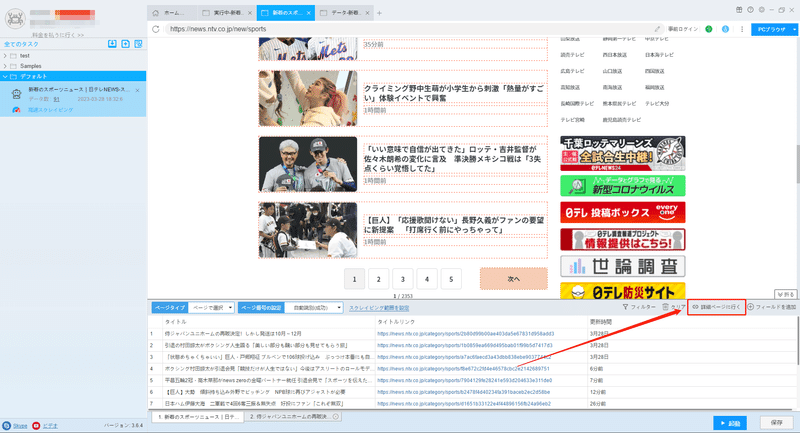Image resolution: width=800 pixels, height=433 pixels.
Task: Click the 料金を払うに行く link
Action: click(58, 35)
